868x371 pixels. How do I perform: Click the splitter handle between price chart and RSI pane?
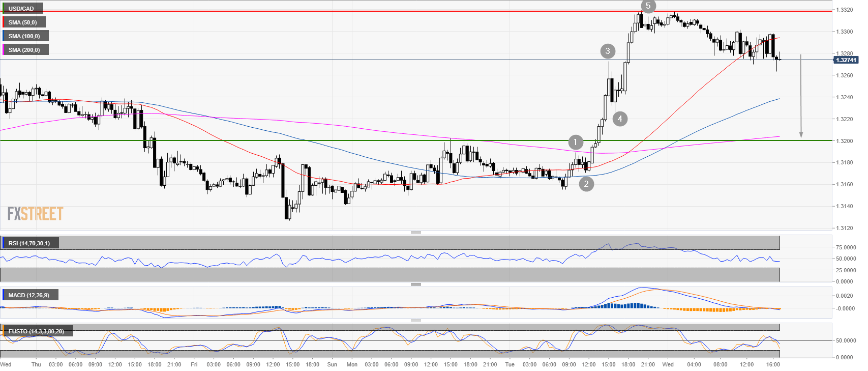click(x=416, y=233)
